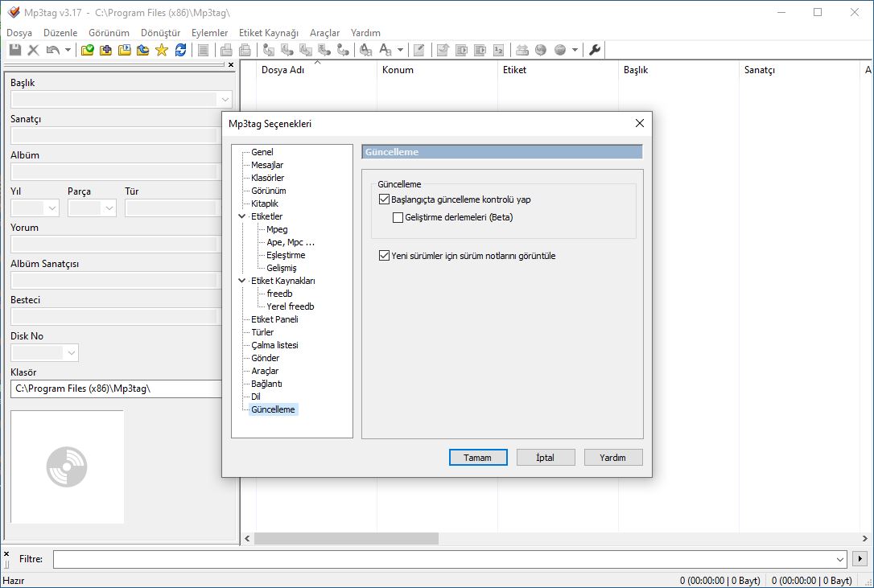Open the Yardım menu in menu bar
874x588 pixels.
tap(365, 33)
